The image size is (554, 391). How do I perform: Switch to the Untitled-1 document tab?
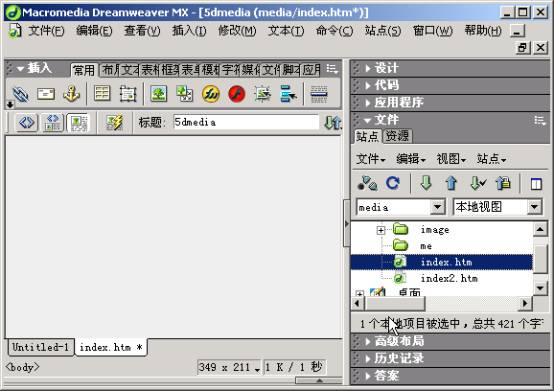tap(41, 347)
